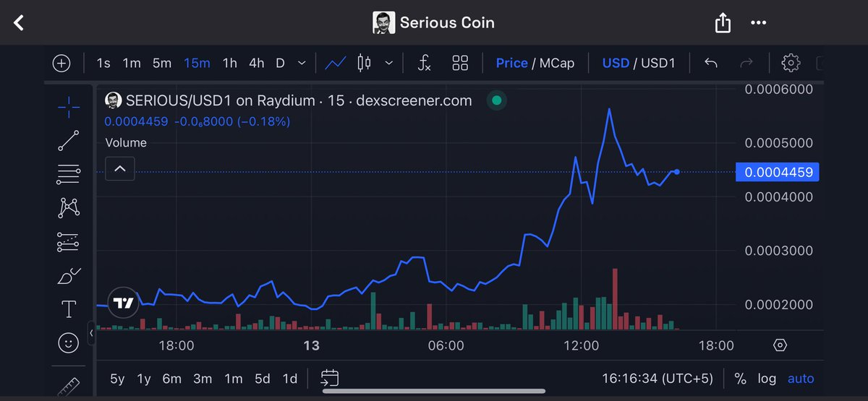Select the line chart style icon
This screenshot has width=868, height=401.
click(x=335, y=64)
